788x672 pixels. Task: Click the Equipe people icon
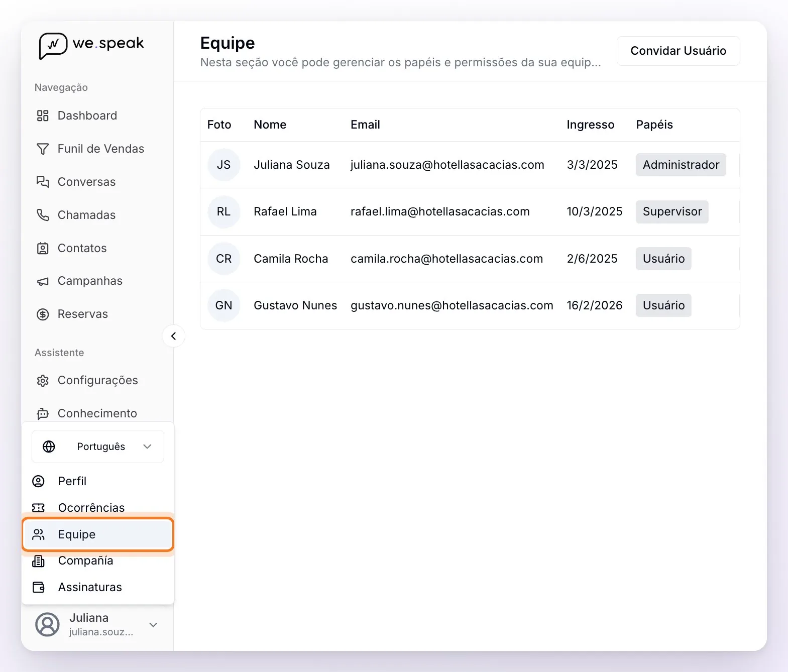pos(38,534)
